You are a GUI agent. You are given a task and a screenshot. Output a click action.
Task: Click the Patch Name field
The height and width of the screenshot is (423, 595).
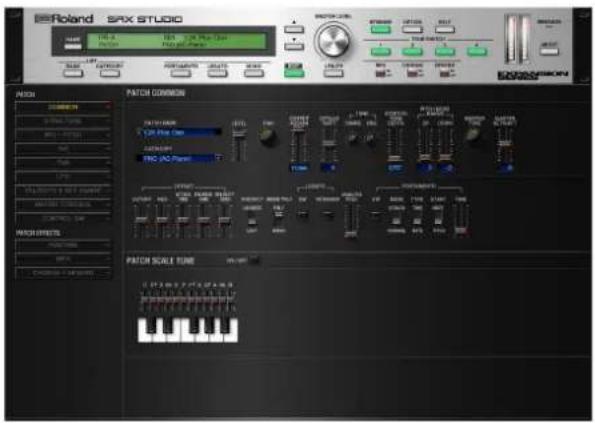(x=180, y=133)
